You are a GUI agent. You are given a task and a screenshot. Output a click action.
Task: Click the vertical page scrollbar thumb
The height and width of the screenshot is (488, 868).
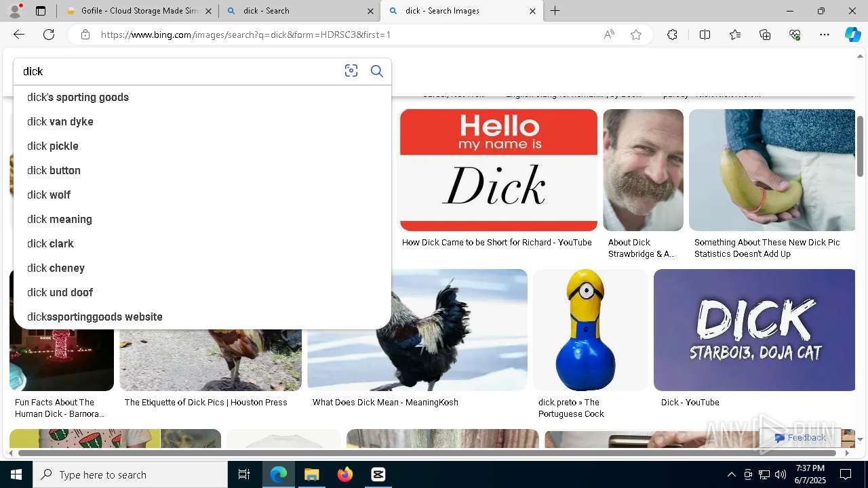tap(861, 146)
